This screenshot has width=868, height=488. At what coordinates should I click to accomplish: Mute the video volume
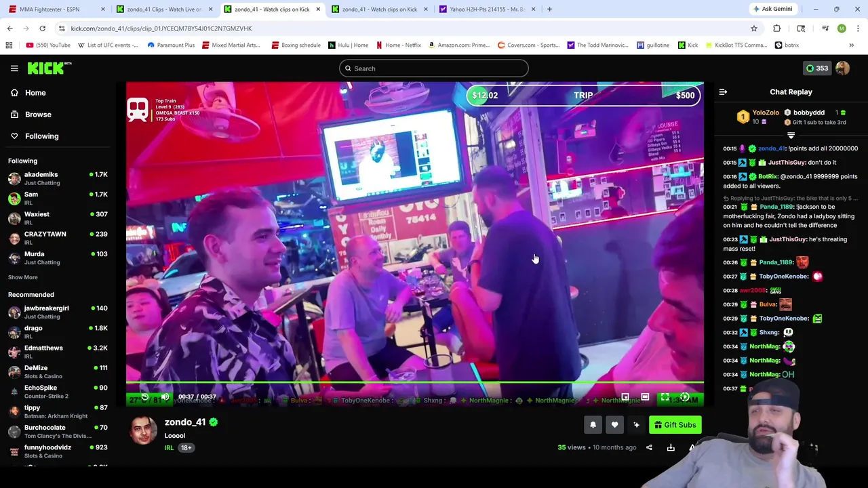[x=165, y=396]
